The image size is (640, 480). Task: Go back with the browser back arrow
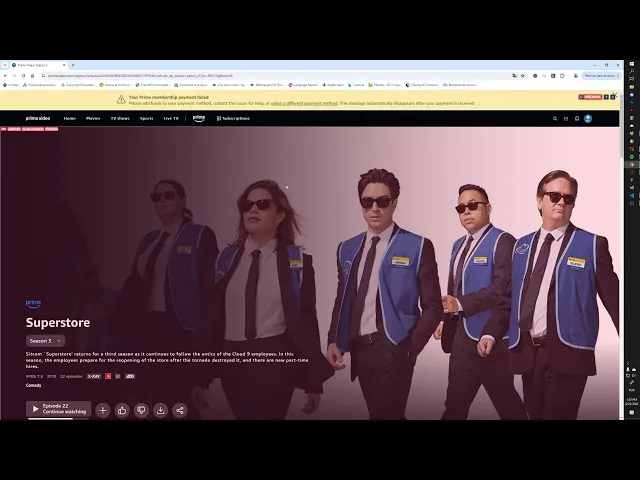pyautogui.click(x=5, y=76)
